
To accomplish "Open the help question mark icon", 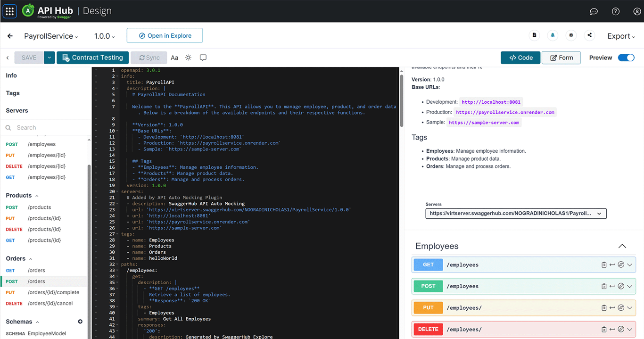I will pyautogui.click(x=615, y=11).
